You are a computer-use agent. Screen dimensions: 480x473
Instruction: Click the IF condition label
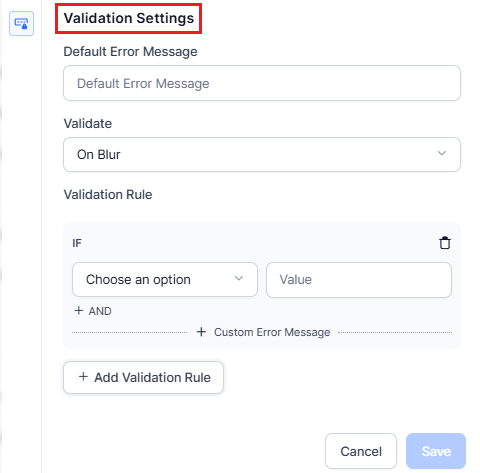click(x=77, y=243)
